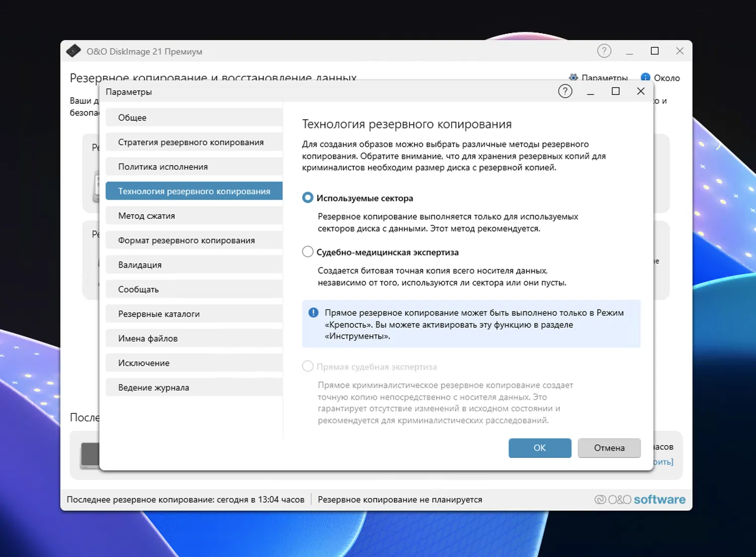This screenshot has width=756, height=557.
Task: Open help in the main DiskImage title bar
Action: 604,51
